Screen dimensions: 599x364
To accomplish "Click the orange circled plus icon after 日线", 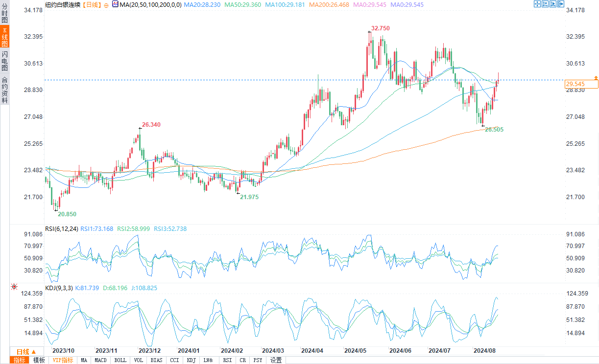I will click(x=106, y=5).
